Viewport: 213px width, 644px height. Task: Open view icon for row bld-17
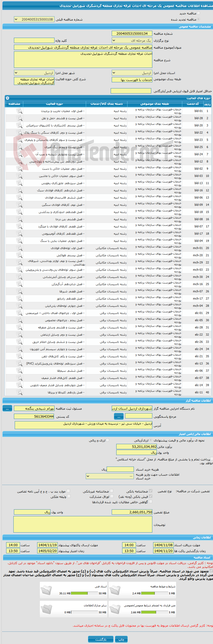19,234
